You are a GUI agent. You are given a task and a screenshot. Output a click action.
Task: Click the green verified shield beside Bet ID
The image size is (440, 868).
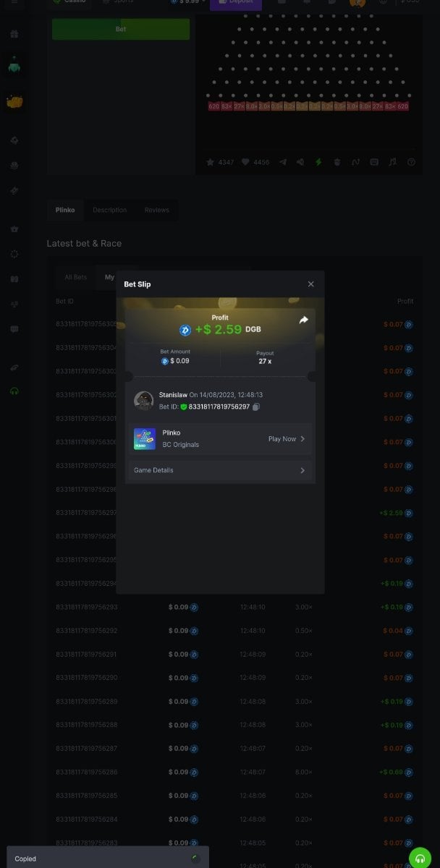(184, 407)
